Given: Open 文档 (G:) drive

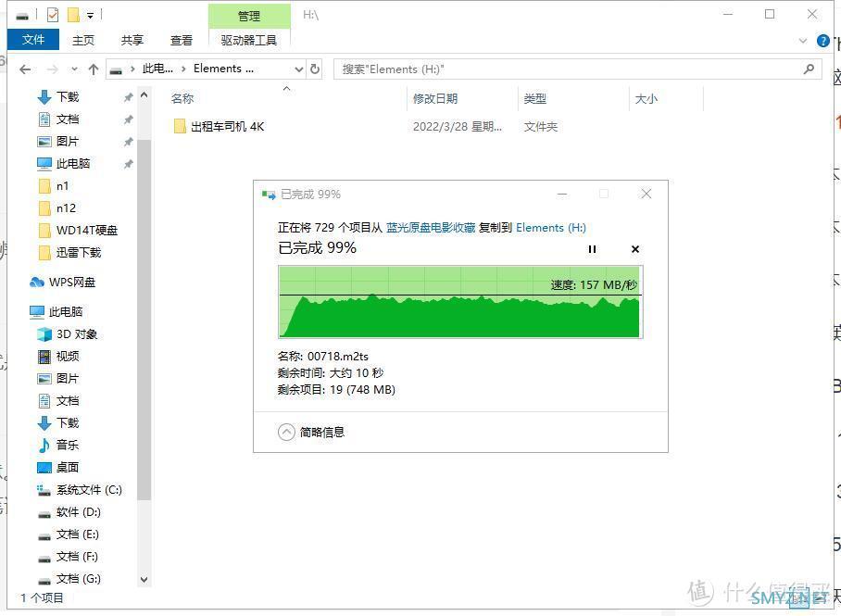Looking at the screenshot, I should (79, 579).
